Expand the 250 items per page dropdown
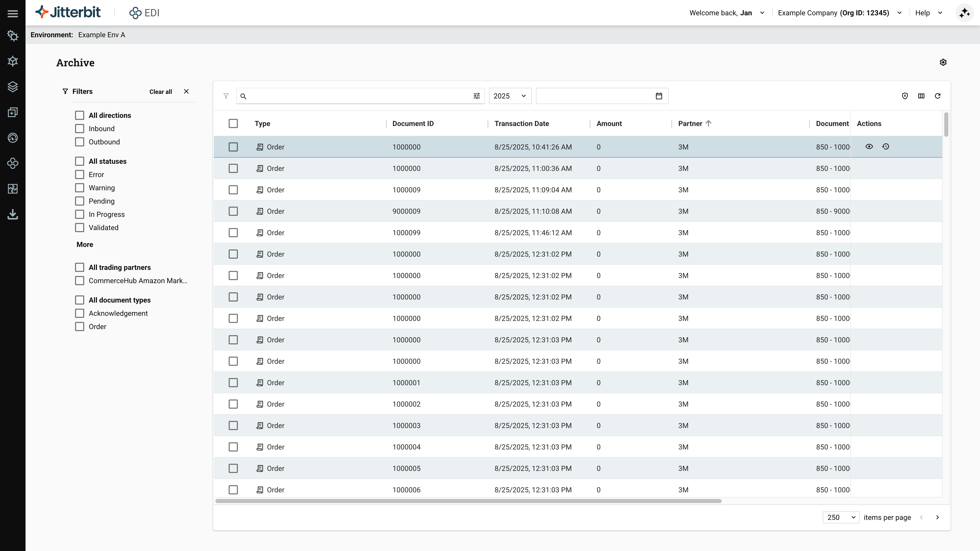Viewport: 980px width, 551px height. pyautogui.click(x=840, y=517)
